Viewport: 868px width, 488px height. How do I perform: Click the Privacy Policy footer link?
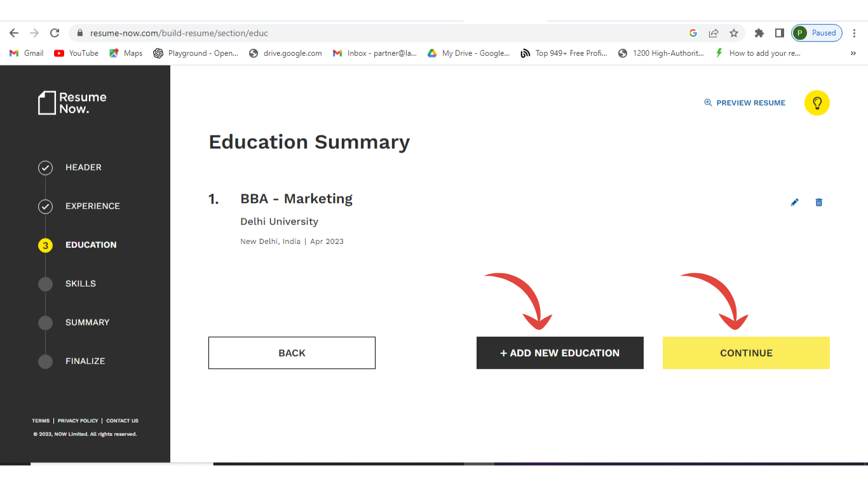point(78,421)
